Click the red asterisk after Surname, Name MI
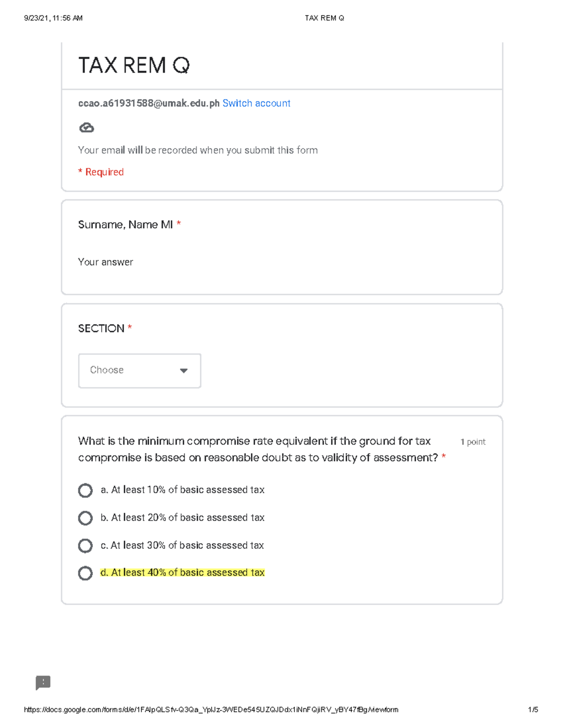 point(180,225)
